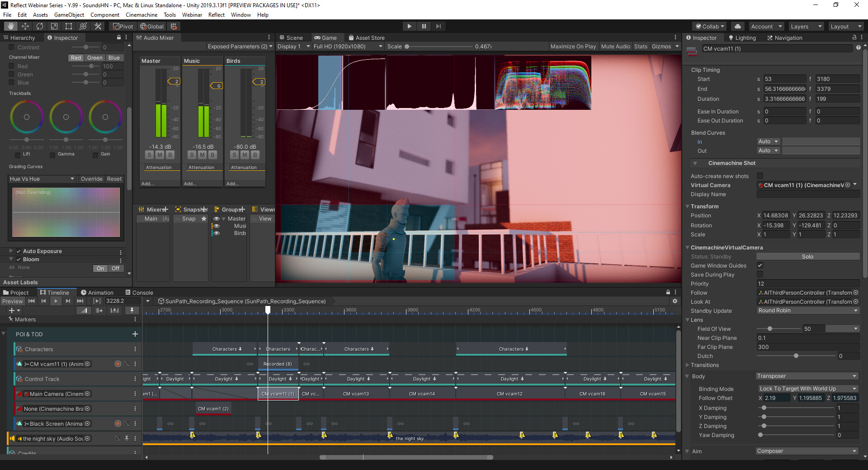Open the Layers dropdown

tap(807, 26)
